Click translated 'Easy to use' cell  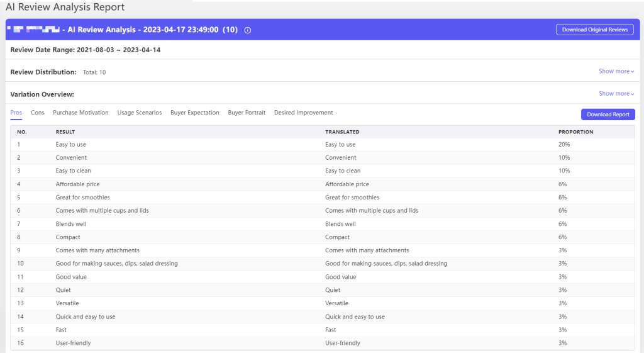340,144
